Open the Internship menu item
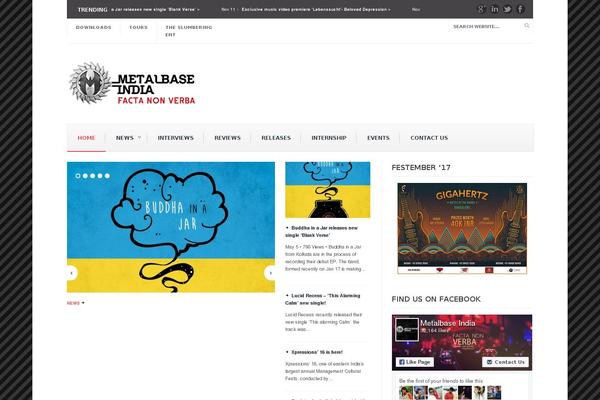600x400 pixels. (329, 138)
